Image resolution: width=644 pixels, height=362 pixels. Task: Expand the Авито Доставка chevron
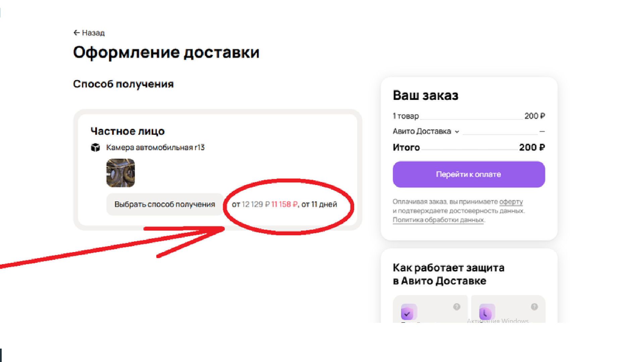pyautogui.click(x=457, y=132)
